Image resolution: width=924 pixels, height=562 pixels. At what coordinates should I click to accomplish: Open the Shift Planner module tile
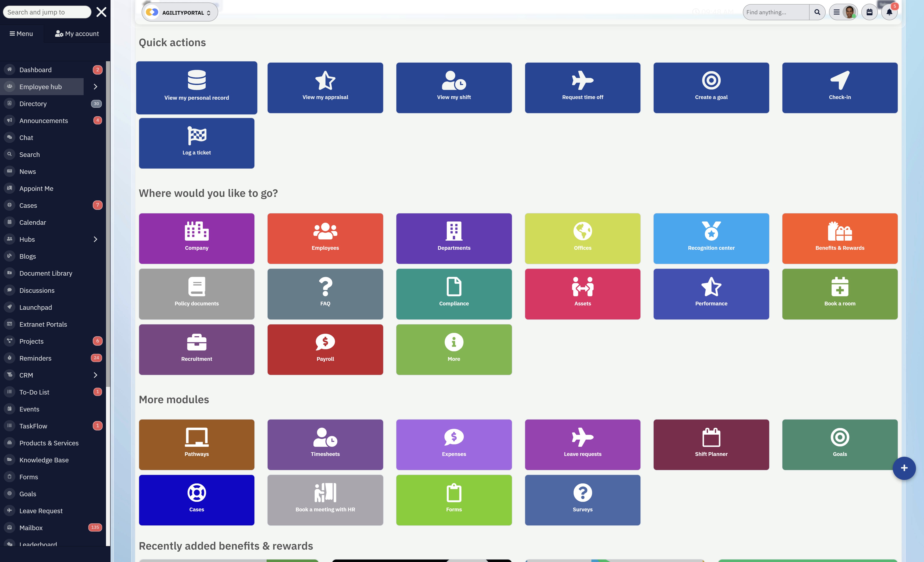(x=711, y=444)
